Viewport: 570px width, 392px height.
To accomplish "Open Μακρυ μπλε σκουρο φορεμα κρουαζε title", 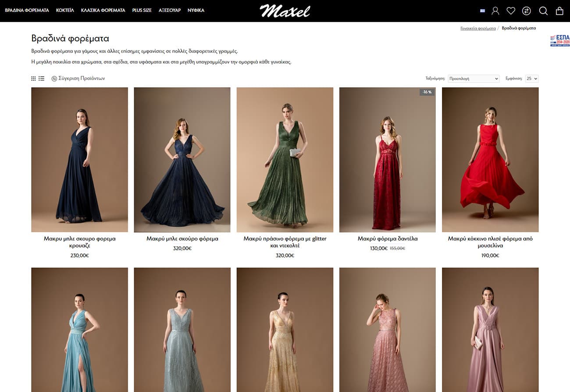I will point(79,242).
